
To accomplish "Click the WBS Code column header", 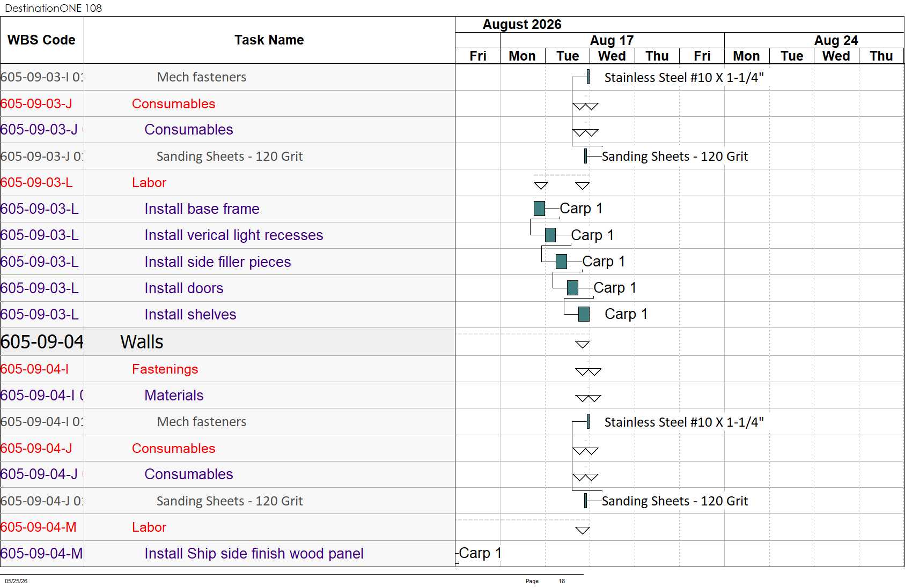I will (41, 40).
